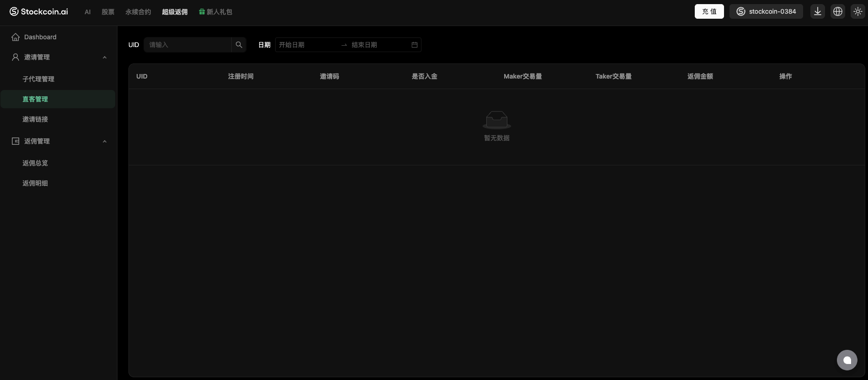Open the AI navigation item
The width and height of the screenshot is (868, 380).
click(x=88, y=12)
